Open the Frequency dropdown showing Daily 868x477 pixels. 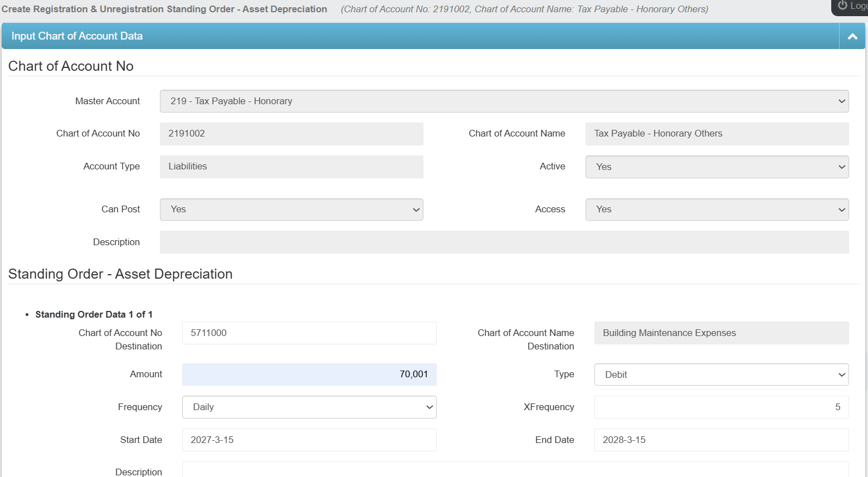(x=309, y=407)
